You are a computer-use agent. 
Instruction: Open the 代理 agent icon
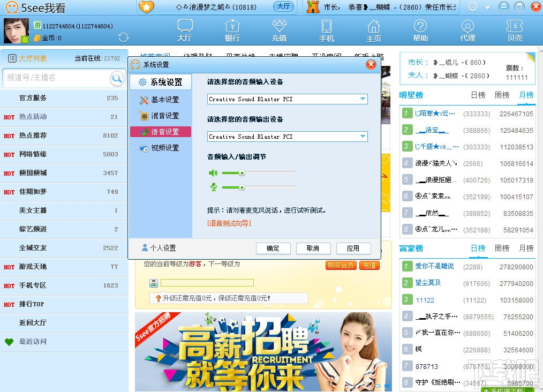click(x=467, y=31)
